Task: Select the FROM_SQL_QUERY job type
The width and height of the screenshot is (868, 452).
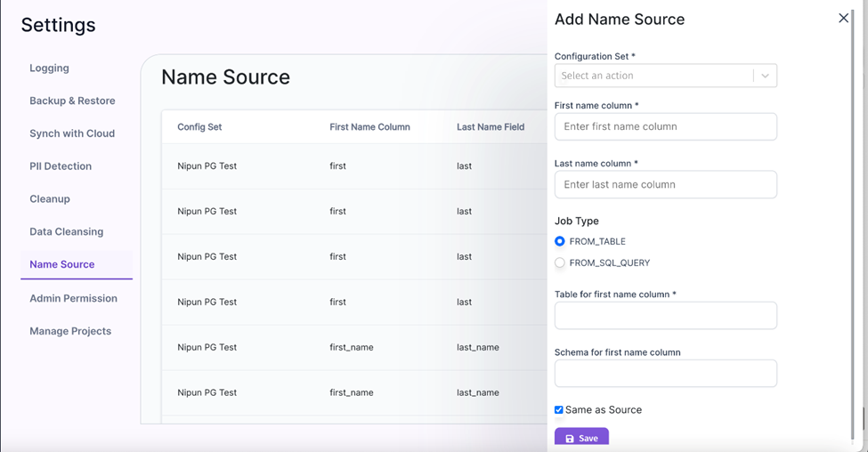Action: pos(560,262)
